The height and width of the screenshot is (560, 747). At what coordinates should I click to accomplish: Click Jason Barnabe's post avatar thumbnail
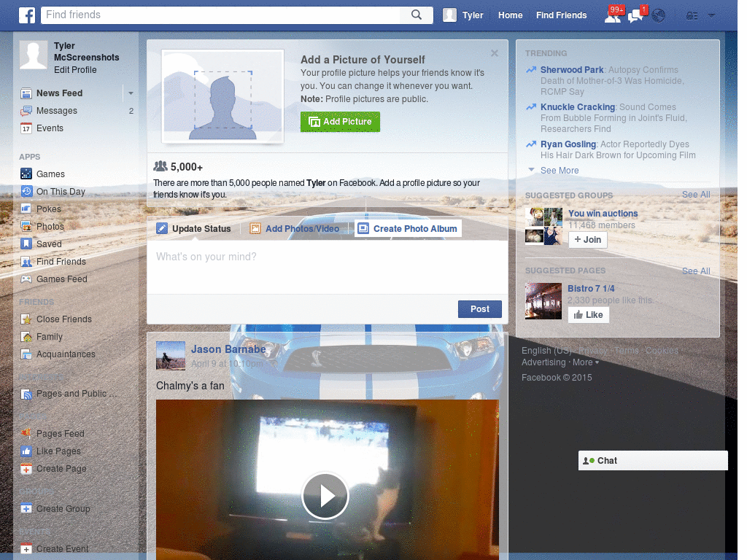171,356
